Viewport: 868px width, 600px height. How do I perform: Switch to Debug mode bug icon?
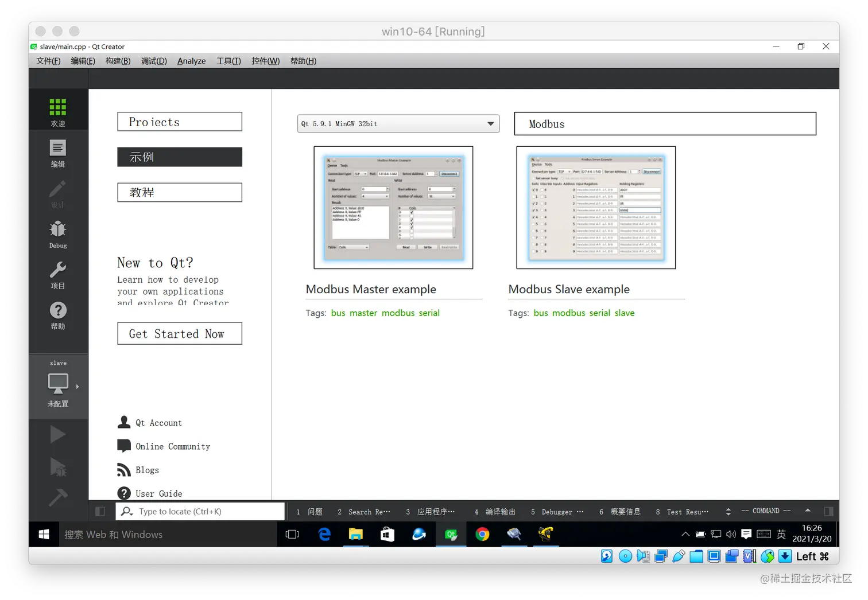(x=58, y=229)
